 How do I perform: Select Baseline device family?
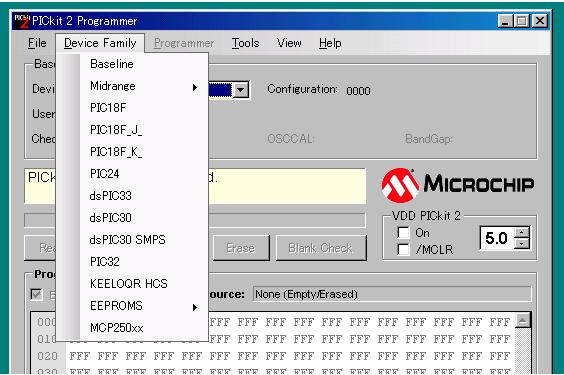point(132,64)
